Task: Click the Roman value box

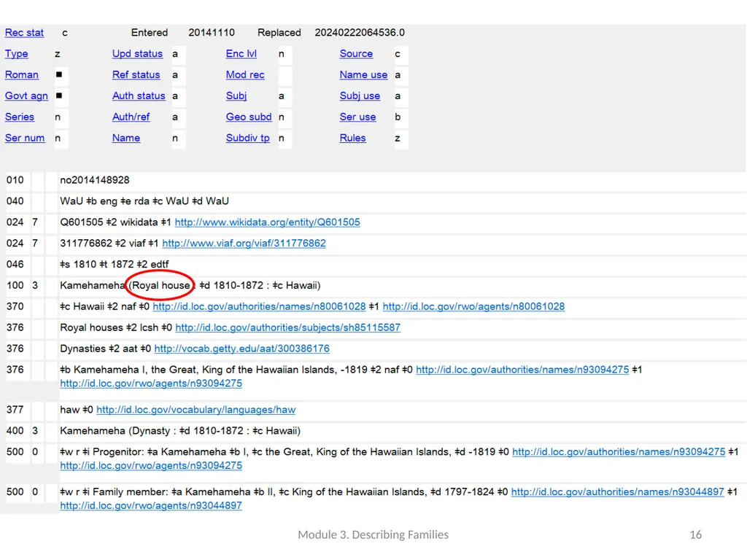Action: (61, 75)
